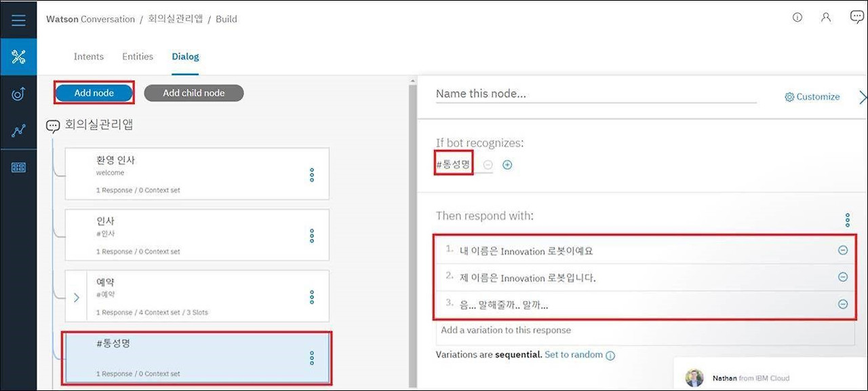Click Nathan's avatar in chat popup
The image size is (868, 391).
pos(694,378)
